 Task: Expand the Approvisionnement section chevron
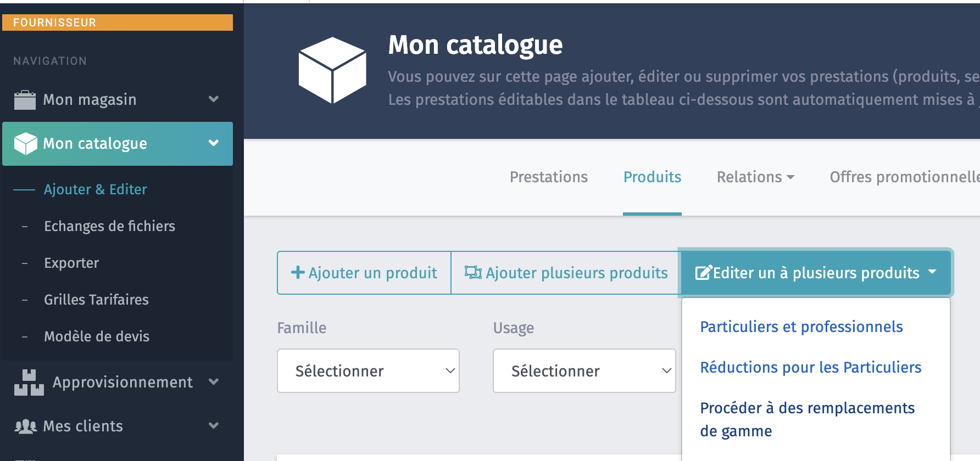pyautogui.click(x=214, y=382)
